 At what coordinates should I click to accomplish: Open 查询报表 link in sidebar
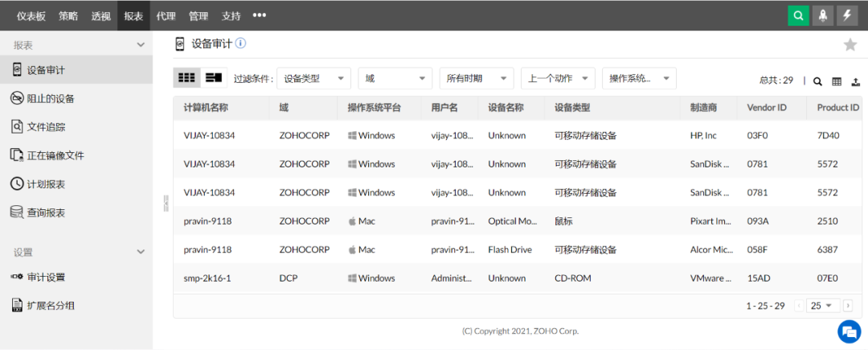click(46, 212)
